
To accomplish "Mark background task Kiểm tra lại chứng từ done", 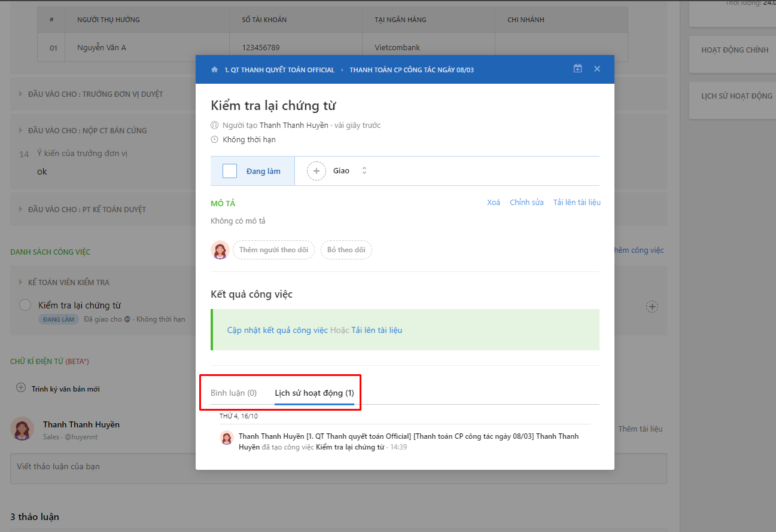I will click(x=25, y=305).
